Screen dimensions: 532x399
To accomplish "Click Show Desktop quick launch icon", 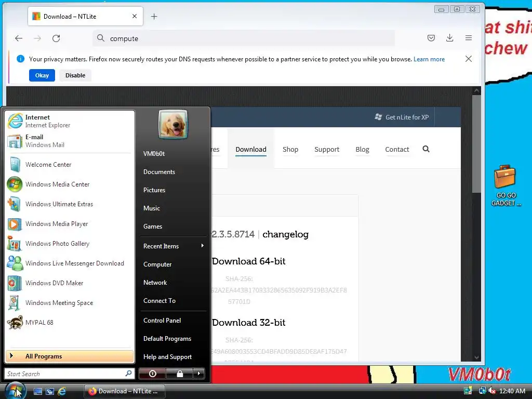I will click(x=37, y=391).
